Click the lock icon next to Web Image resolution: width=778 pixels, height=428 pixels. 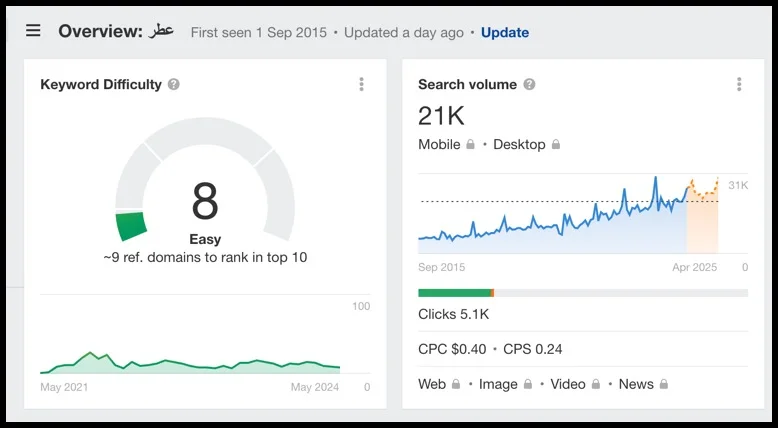pyautogui.click(x=456, y=384)
